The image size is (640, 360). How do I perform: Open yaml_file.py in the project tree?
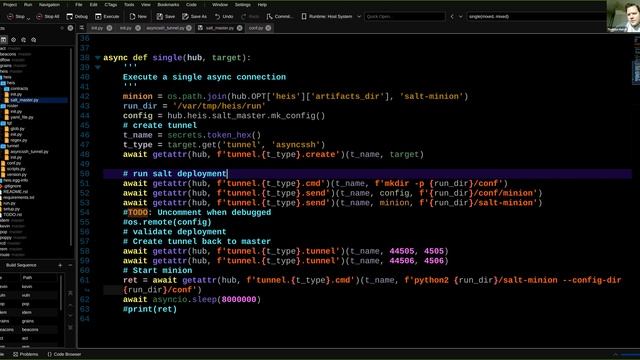pyautogui.click(x=19, y=117)
